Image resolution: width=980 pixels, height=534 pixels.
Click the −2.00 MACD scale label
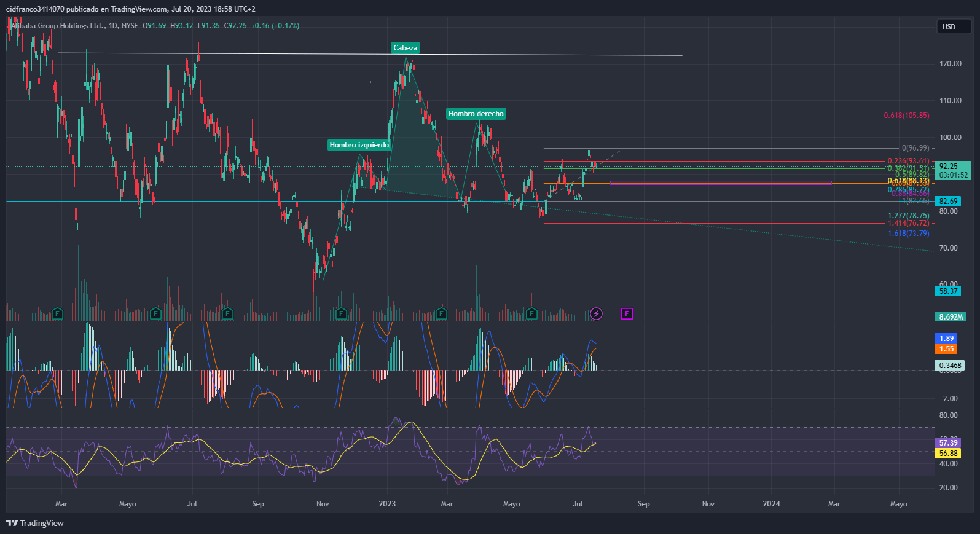[x=949, y=399]
